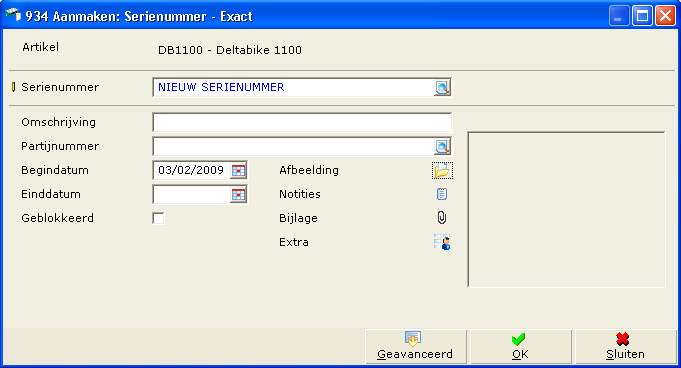Tick the Geblokkeerd checkbox
This screenshot has width=681, height=368.
pyautogui.click(x=159, y=218)
